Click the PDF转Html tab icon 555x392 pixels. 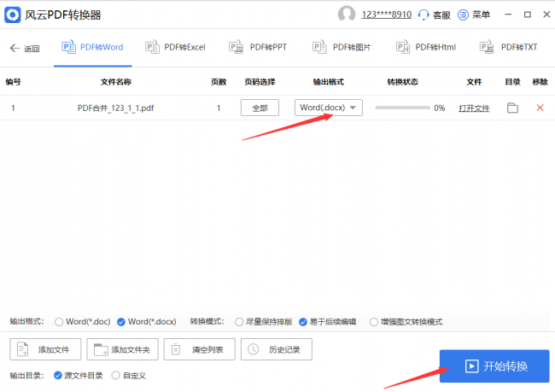(403, 47)
